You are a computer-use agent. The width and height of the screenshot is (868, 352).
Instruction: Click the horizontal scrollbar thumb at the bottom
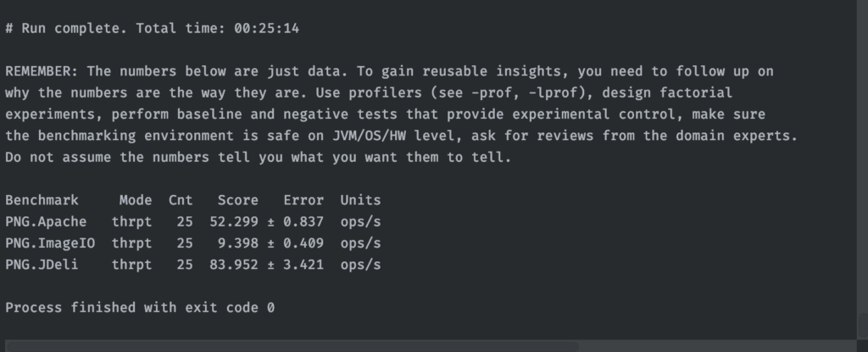coord(288,346)
